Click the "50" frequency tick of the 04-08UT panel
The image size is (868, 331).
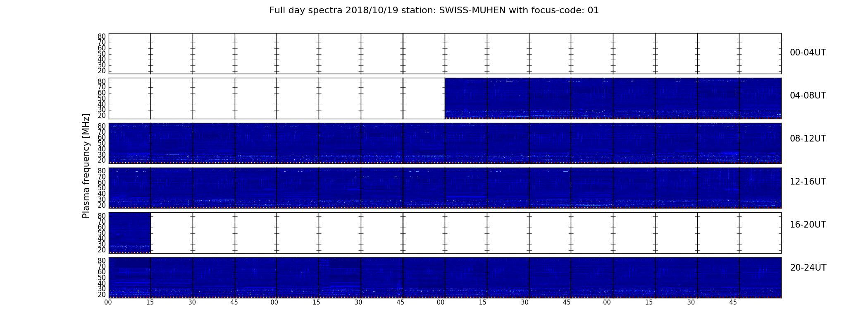coord(102,98)
